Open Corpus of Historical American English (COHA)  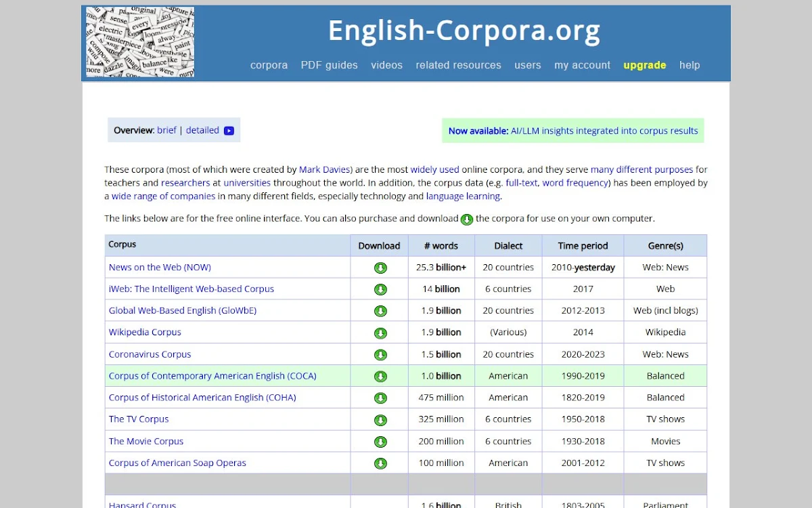[x=202, y=398]
